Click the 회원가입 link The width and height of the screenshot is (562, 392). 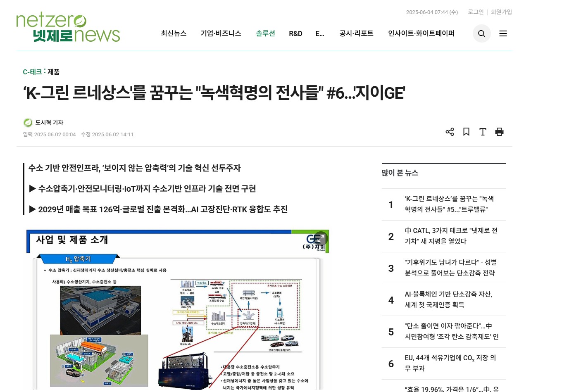(x=501, y=12)
